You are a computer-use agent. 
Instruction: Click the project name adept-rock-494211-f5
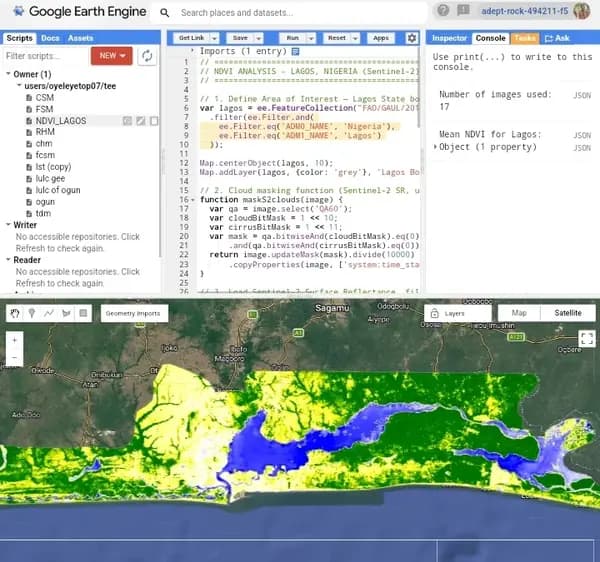coord(525,11)
